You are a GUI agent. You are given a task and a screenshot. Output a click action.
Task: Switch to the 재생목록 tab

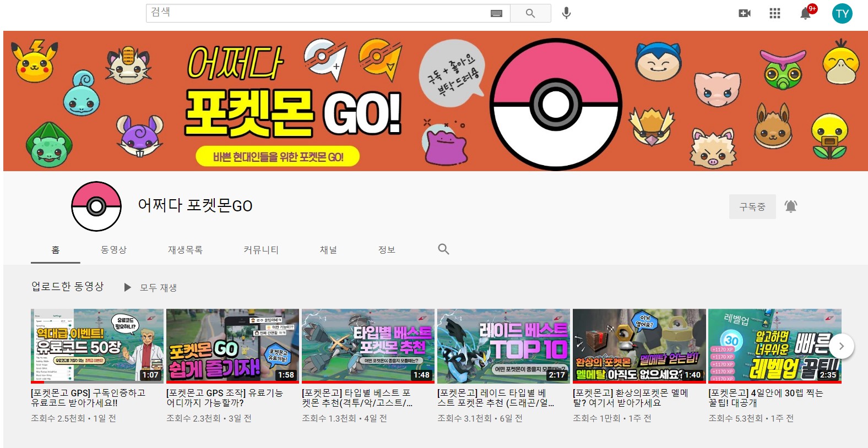[185, 250]
